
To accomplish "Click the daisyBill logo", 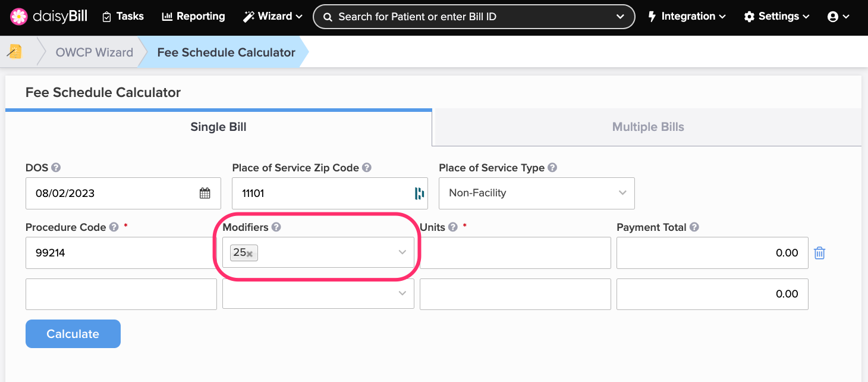I will click(49, 16).
